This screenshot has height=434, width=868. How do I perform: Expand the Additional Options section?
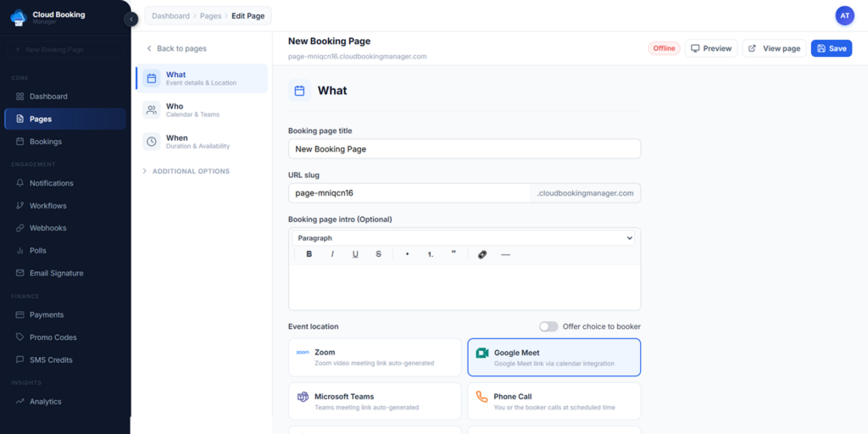click(190, 171)
